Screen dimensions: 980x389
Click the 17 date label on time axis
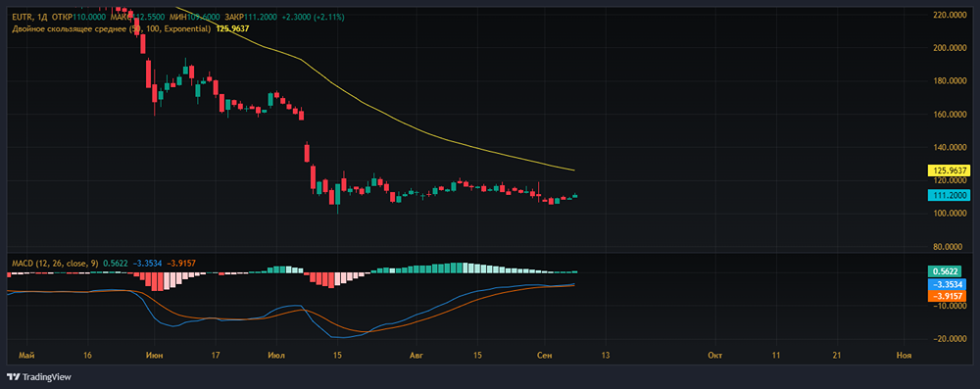(x=215, y=356)
